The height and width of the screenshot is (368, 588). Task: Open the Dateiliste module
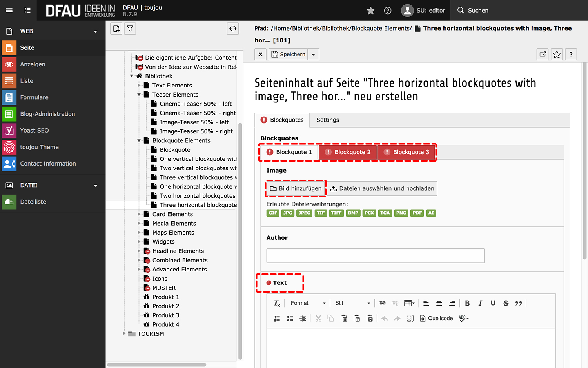[x=53, y=202]
